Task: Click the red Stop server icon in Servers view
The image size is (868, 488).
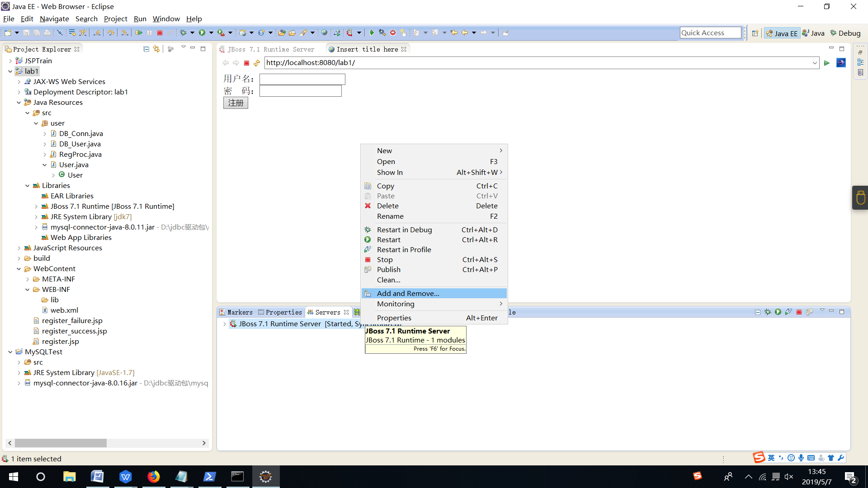Action: pyautogui.click(x=799, y=312)
